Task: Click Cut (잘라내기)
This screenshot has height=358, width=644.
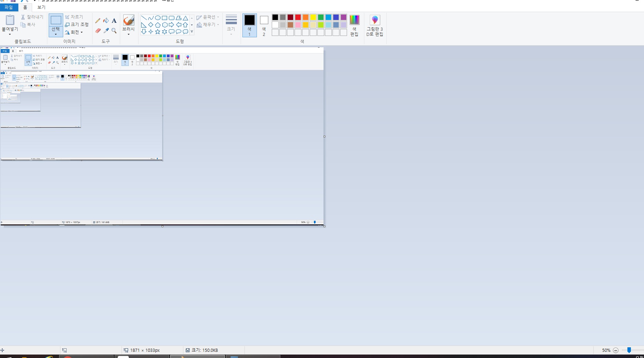Action: pyautogui.click(x=32, y=17)
